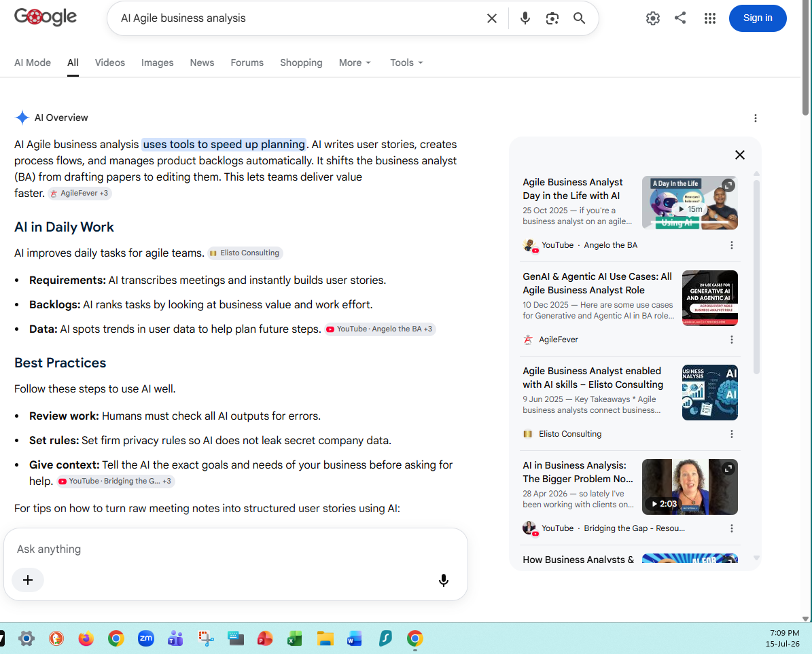Open Microsoft Teams from the taskbar
812x654 pixels.
point(175,639)
